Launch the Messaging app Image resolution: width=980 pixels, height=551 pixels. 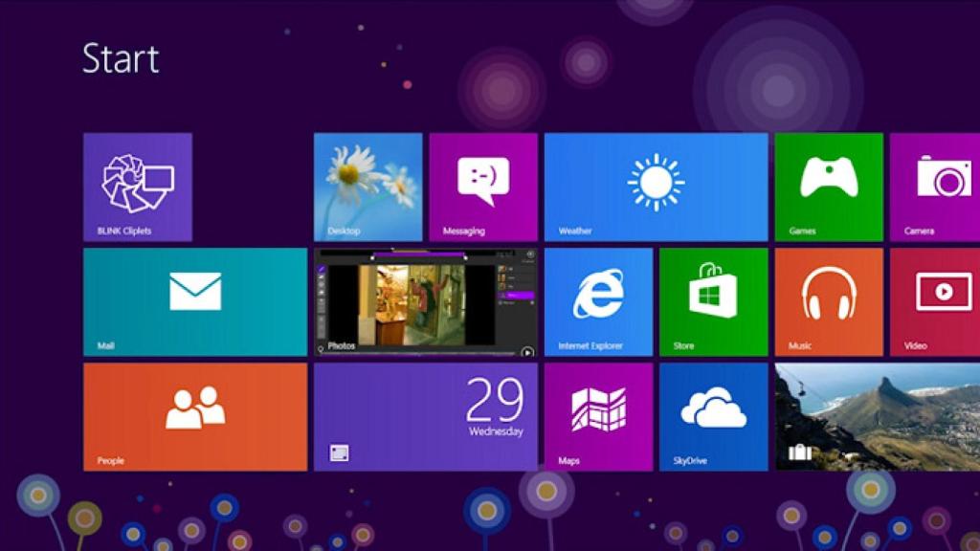(x=482, y=187)
